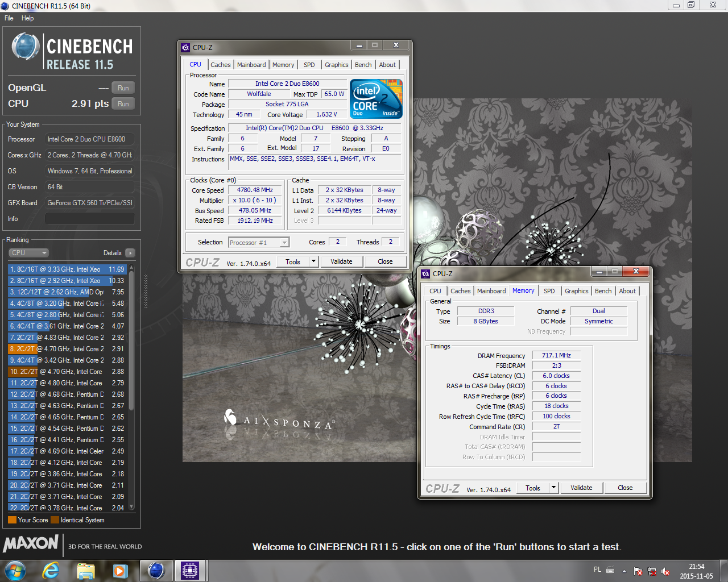Open Cinebench Help menu
The image size is (728, 582).
click(28, 18)
